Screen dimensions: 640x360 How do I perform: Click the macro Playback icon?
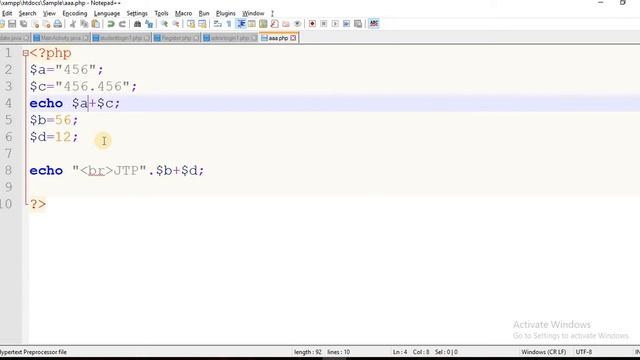[335, 24]
